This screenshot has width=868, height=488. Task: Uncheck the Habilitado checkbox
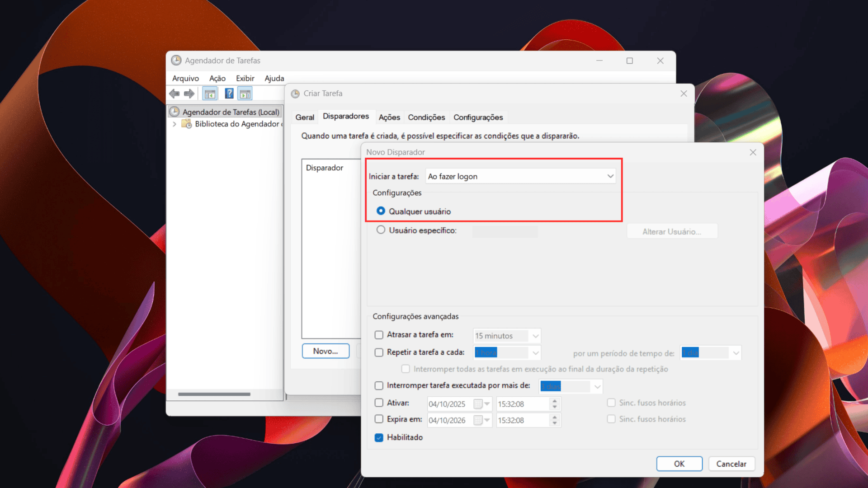[379, 437]
